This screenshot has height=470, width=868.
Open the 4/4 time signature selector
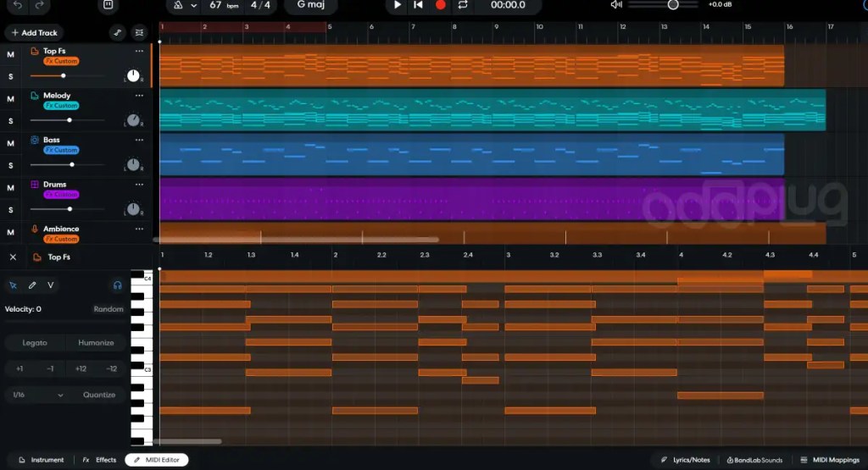coord(260,5)
